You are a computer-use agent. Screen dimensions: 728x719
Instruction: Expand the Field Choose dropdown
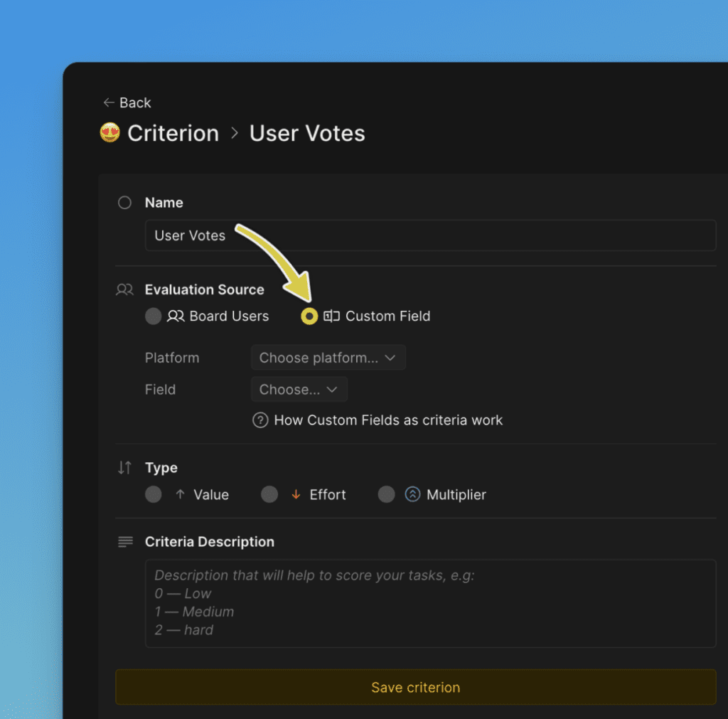299,390
